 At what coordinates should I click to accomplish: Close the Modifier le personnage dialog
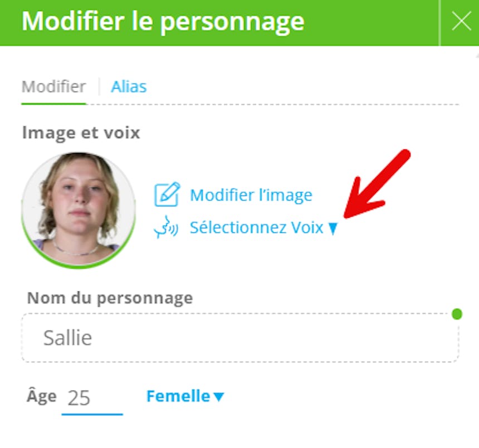[x=461, y=22]
